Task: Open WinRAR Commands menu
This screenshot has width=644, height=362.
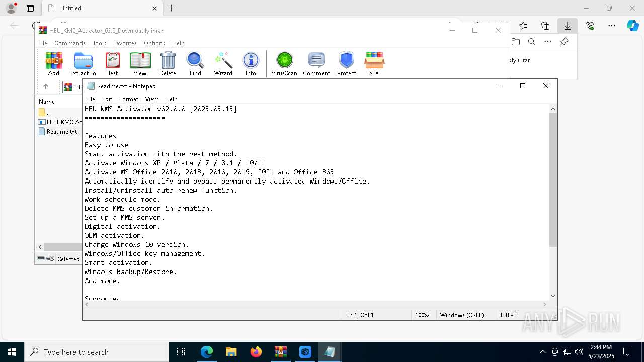Action: 70,43
